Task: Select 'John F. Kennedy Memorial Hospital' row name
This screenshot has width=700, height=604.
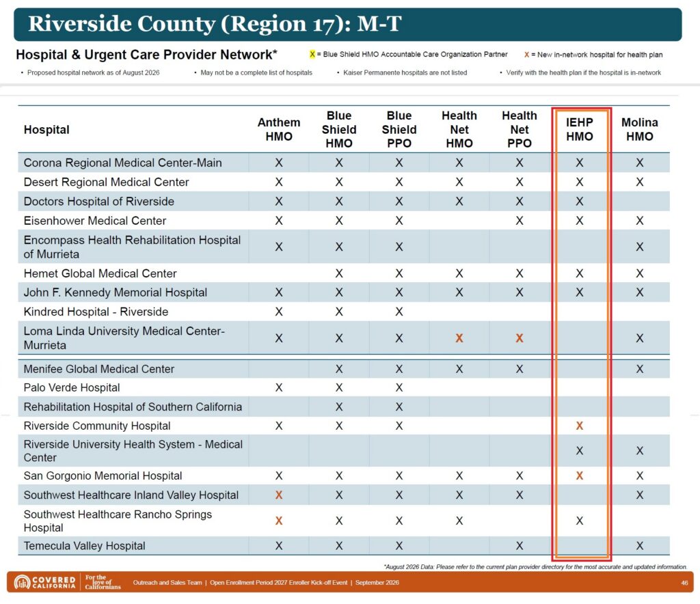Action: pyautogui.click(x=115, y=292)
